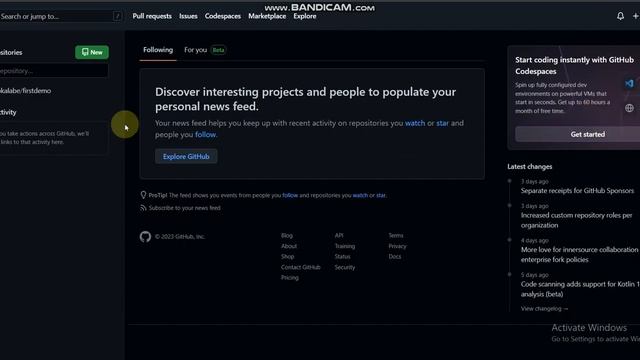
Task: Focus the Search or jump to field
Action: coord(60,16)
